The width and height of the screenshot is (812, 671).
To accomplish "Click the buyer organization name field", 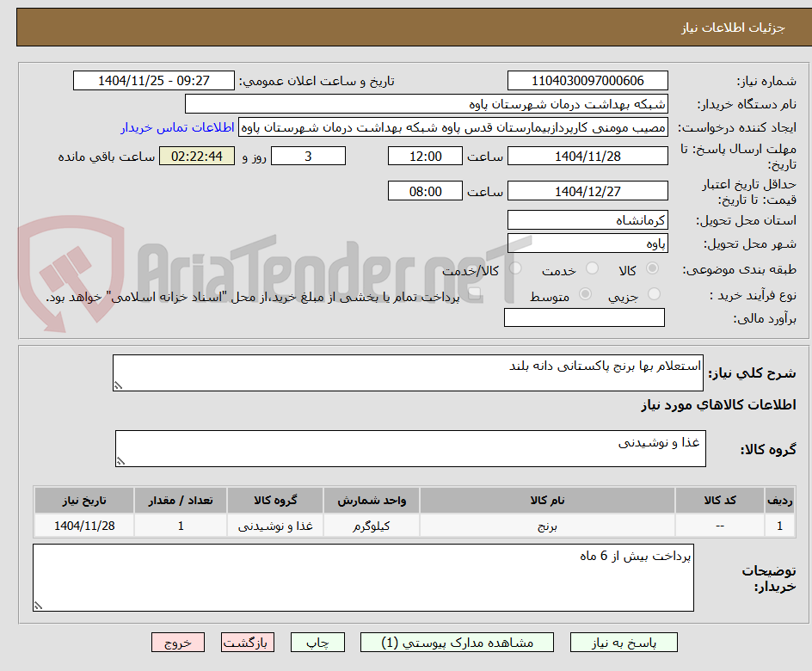I will pos(426,103).
